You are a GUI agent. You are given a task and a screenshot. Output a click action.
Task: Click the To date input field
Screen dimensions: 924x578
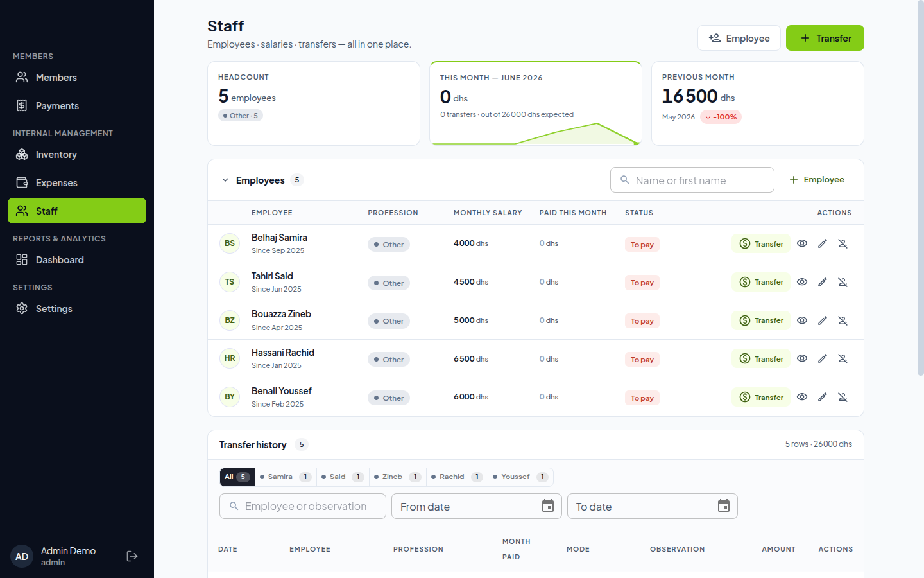(653, 506)
